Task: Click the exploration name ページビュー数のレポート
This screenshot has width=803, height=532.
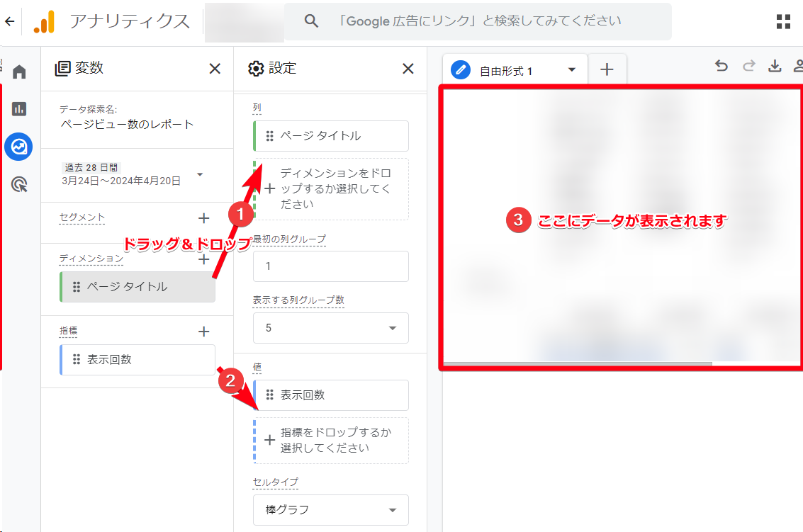Action: click(x=127, y=125)
